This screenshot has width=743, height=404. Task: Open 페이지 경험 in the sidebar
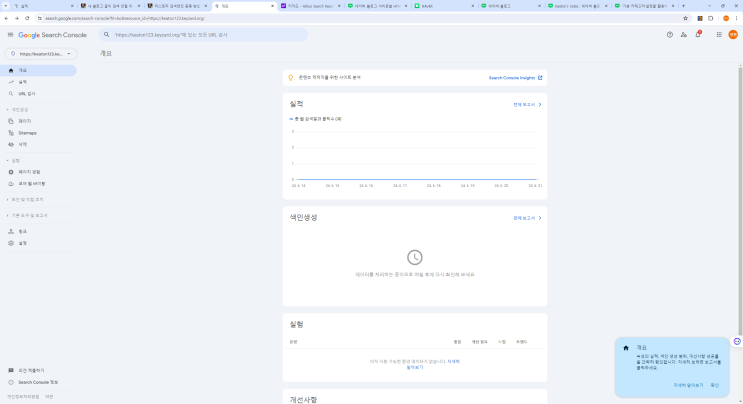coord(38,172)
